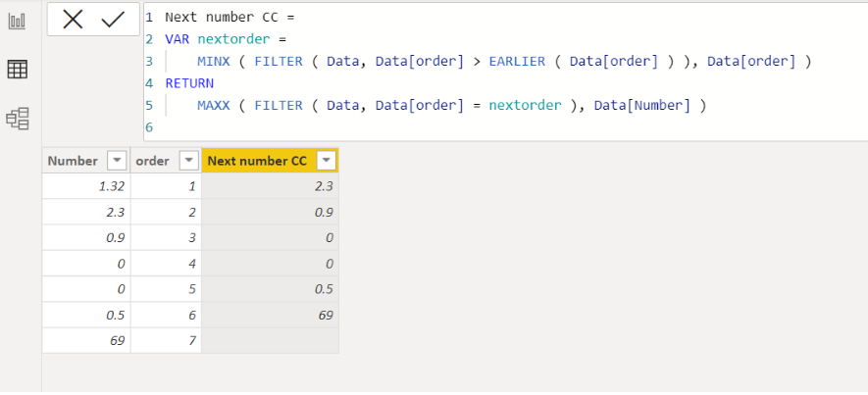Commit the formula with checkmark icon

113,20
